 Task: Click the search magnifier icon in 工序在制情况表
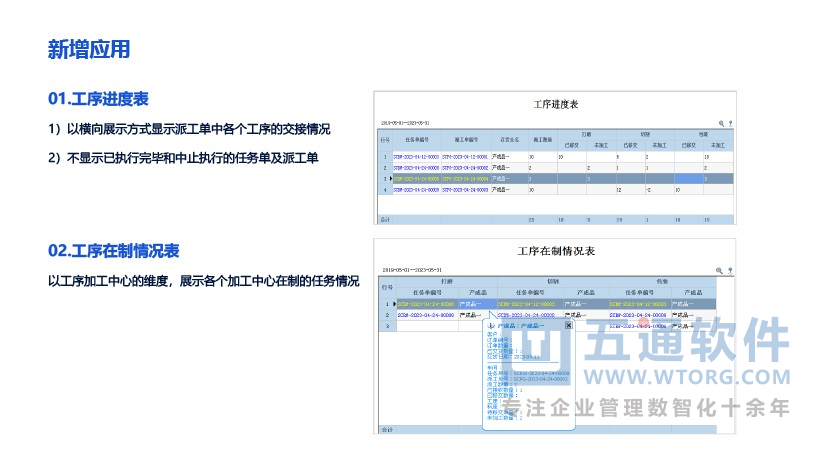tap(719, 271)
